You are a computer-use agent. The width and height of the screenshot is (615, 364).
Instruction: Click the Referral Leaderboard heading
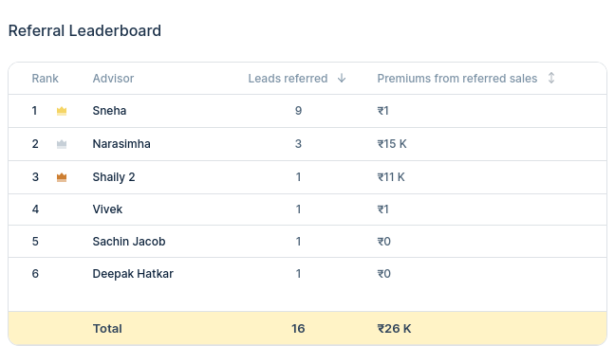pos(84,30)
